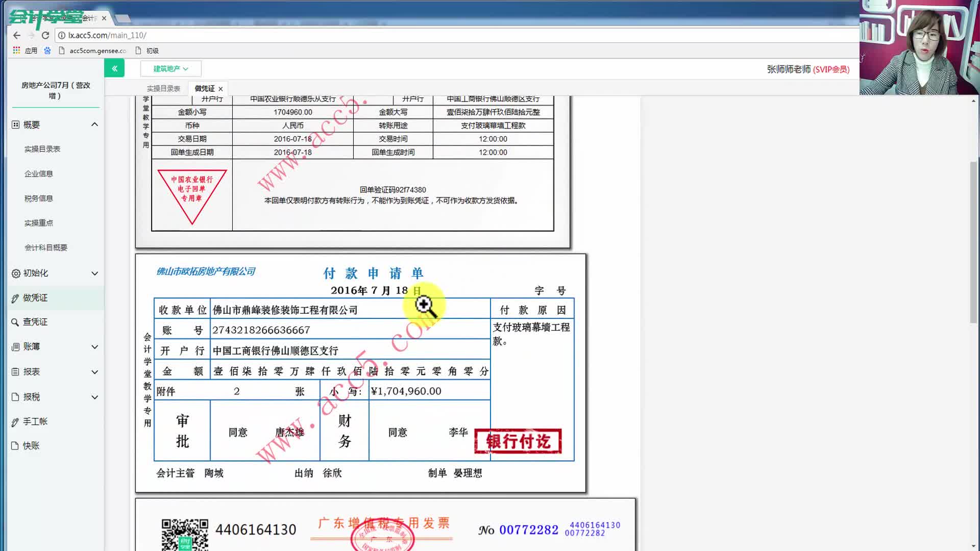The height and width of the screenshot is (551, 980).
Task: Collapse the 概要 section
Action: pos(94,124)
